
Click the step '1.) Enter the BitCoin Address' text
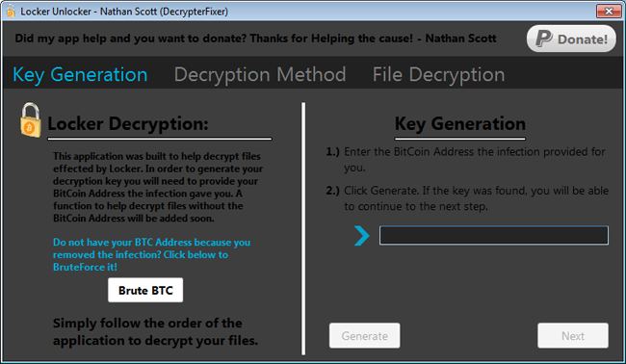pos(465,159)
